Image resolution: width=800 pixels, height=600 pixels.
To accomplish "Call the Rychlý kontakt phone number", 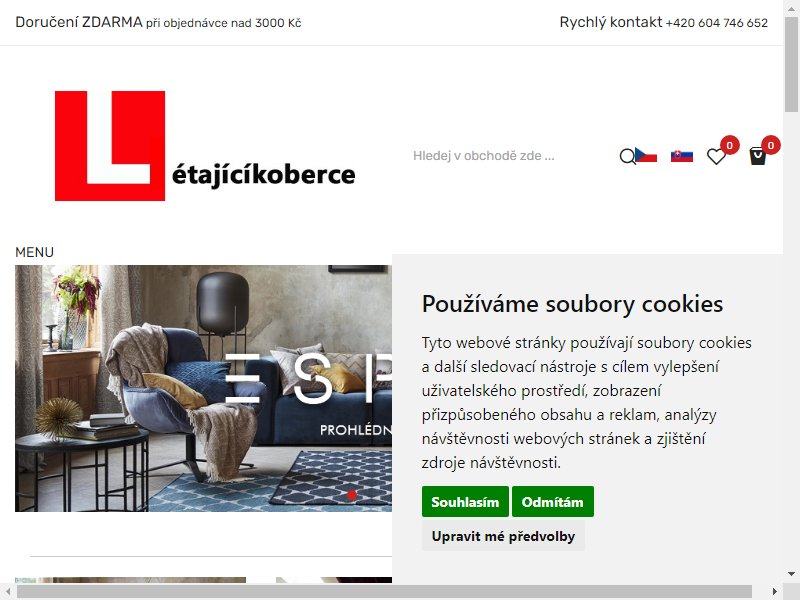I will click(716, 23).
